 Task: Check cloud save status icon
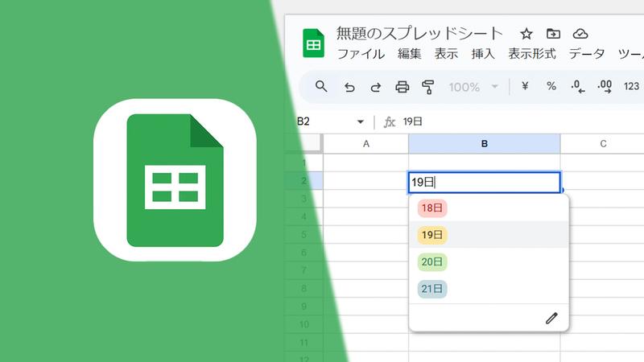(x=580, y=34)
